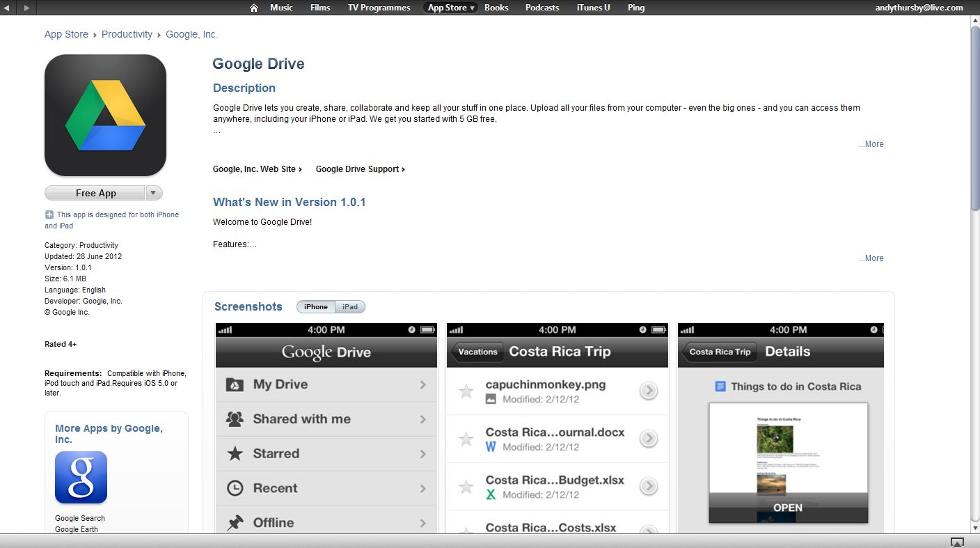Click the "Size: 6.1 MB" text
Image resolution: width=980 pixels, height=548 pixels.
pos(65,279)
